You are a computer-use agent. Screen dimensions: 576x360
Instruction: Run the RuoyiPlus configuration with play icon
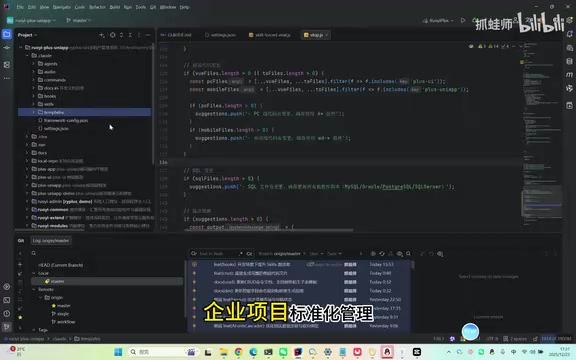[x=463, y=20]
